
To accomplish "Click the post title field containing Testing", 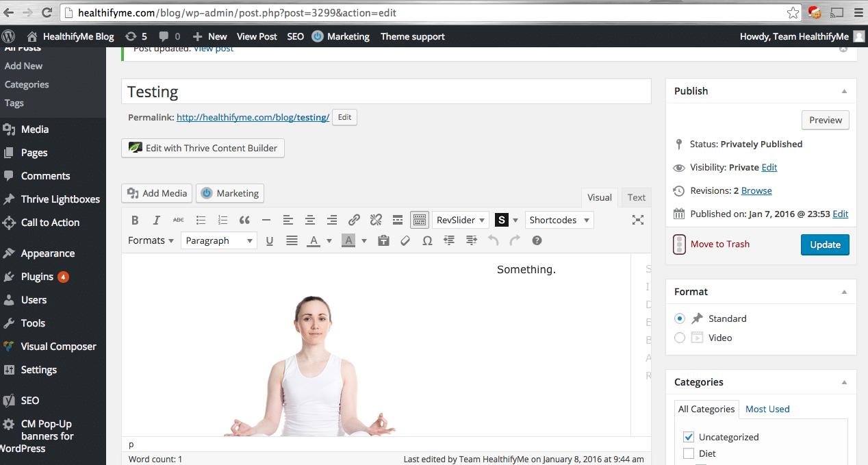I will point(386,92).
